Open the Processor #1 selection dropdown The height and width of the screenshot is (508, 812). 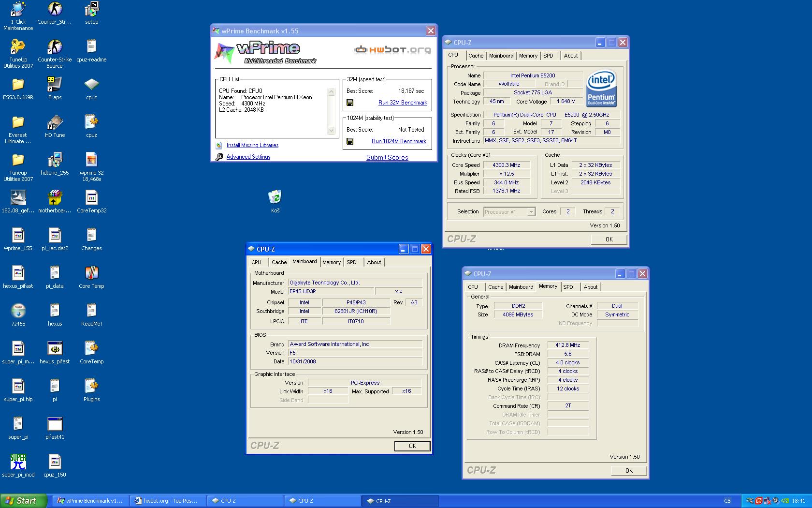(531, 212)
